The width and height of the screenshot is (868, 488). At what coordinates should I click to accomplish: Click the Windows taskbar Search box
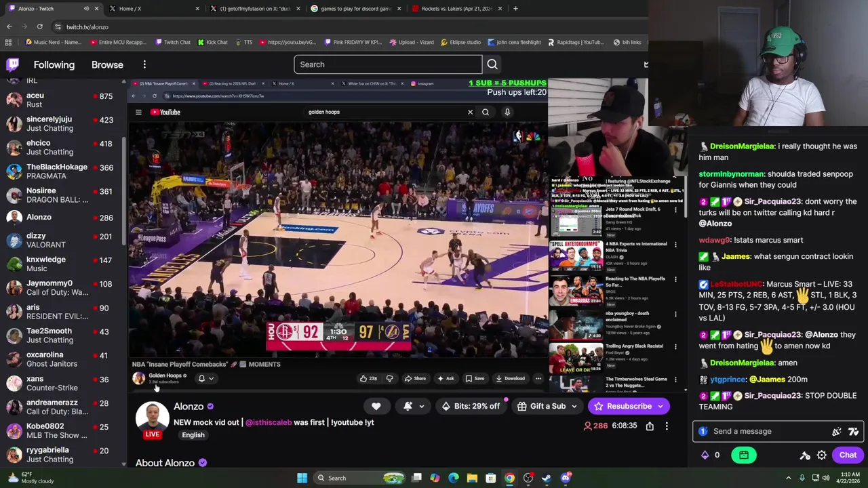pos(361,478)
